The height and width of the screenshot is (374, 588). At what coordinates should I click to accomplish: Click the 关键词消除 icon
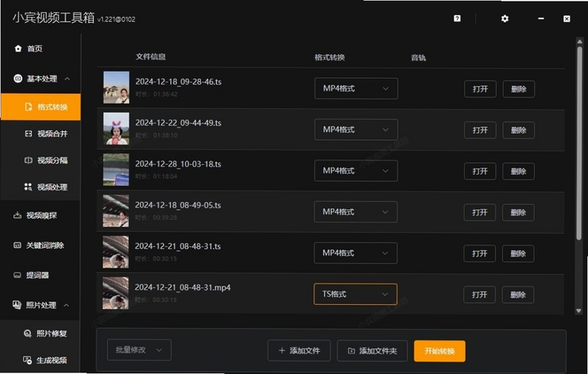click(x=17, y=245)
